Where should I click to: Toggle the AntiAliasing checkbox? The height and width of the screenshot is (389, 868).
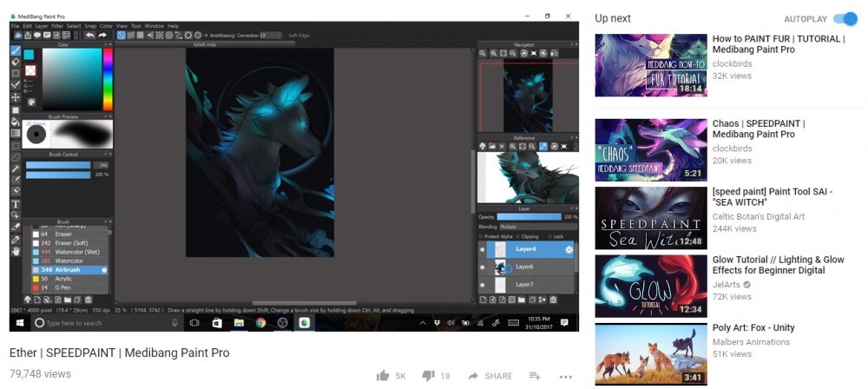pyautogui.click(x=206, y=36)
